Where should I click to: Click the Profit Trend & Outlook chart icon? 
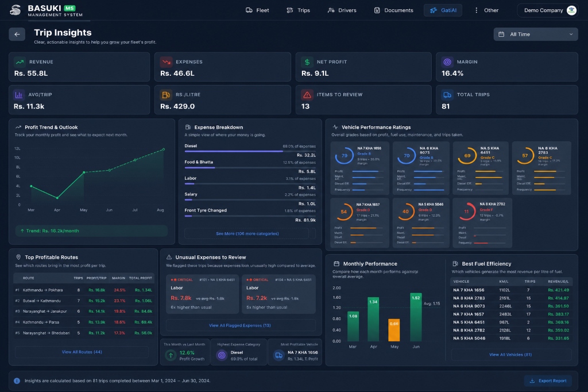point(18,127)
